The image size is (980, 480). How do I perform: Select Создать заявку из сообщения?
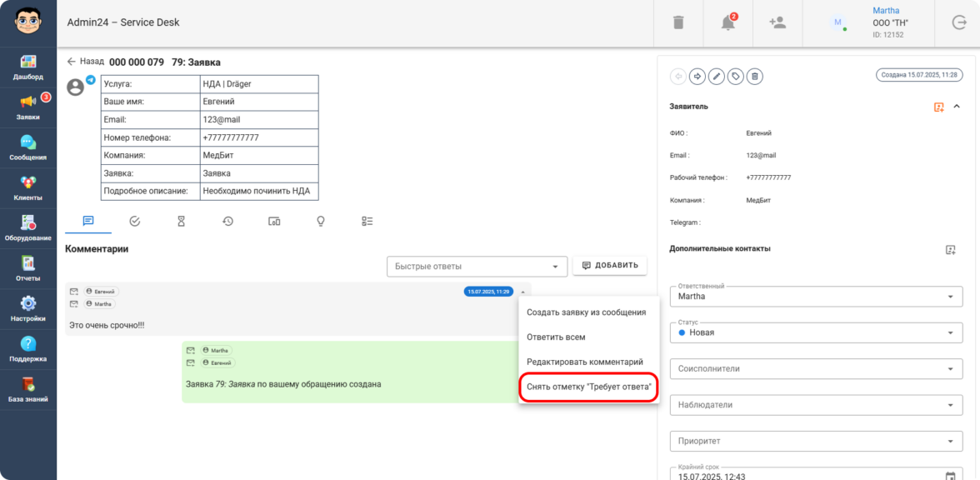(587, 312)
